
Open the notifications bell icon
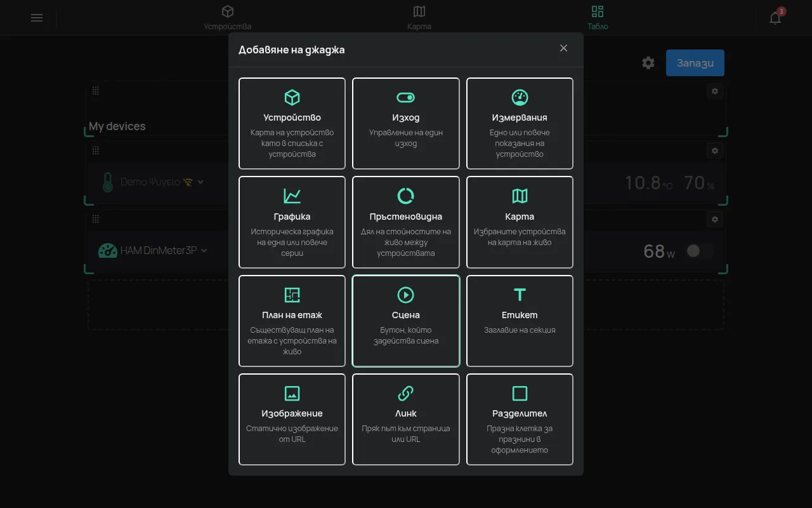(x=775, y=18)
